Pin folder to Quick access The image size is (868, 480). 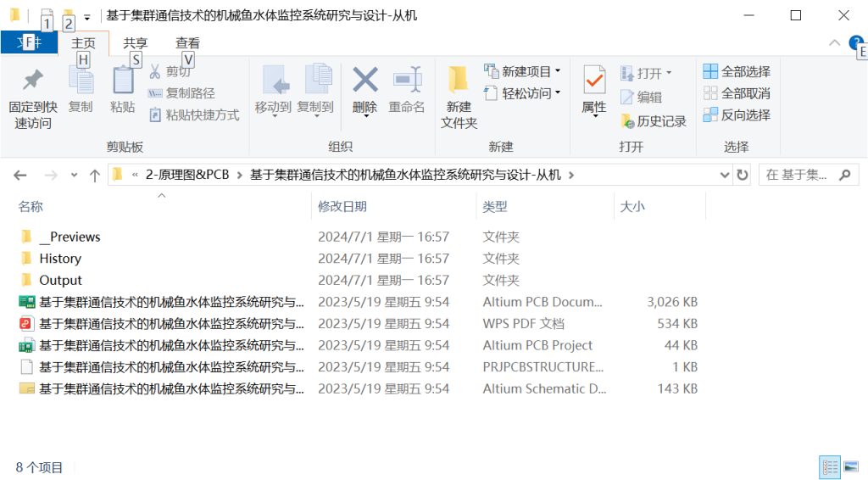33,99
